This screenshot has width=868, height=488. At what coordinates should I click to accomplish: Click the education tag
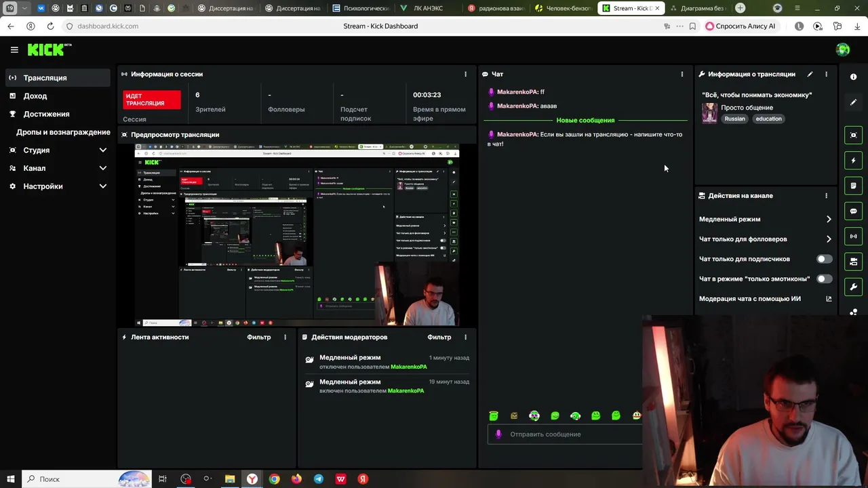[x=768, y=119]
